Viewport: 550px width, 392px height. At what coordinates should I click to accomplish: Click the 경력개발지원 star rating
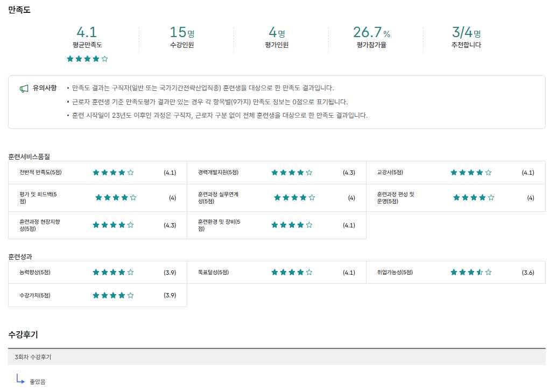coord(292,173)
